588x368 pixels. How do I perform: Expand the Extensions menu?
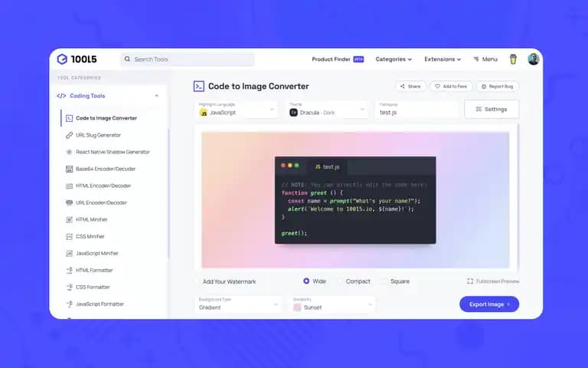pos(443,59)
